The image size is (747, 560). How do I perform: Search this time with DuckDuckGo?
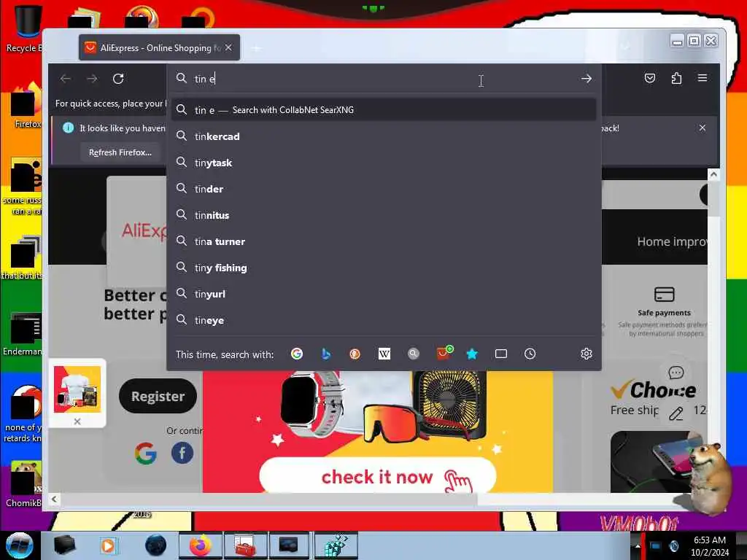coord(355,354)
